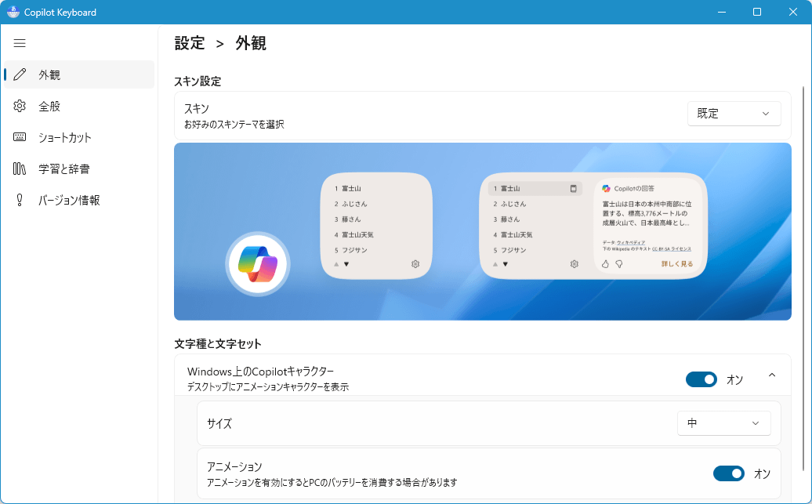
Task: Disable the アニメーション toggle switch
Action: pyautogui.click(x=728, y=473)
